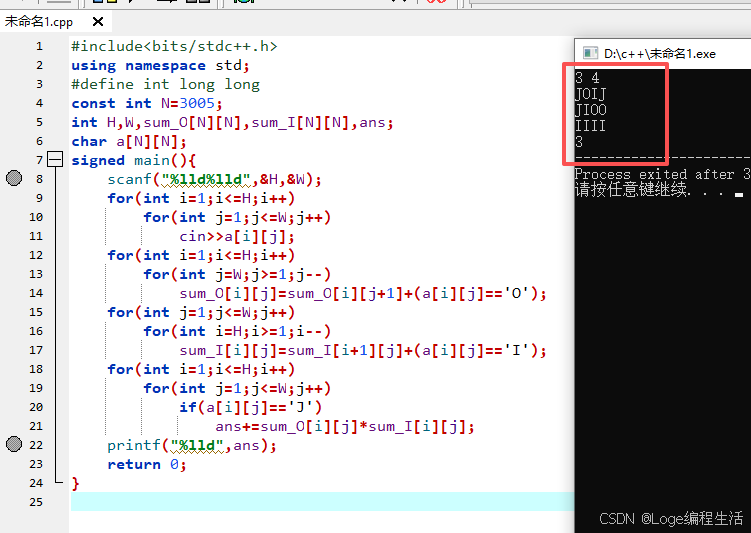
Task: Click the 'for(int j=W;j>=1;j--)' loop
Action: point(237,274)
